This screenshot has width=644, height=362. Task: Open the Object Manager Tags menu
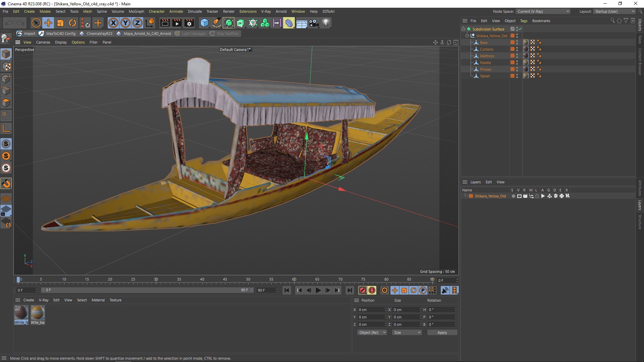pyautogui.click(x=524, y=21)
